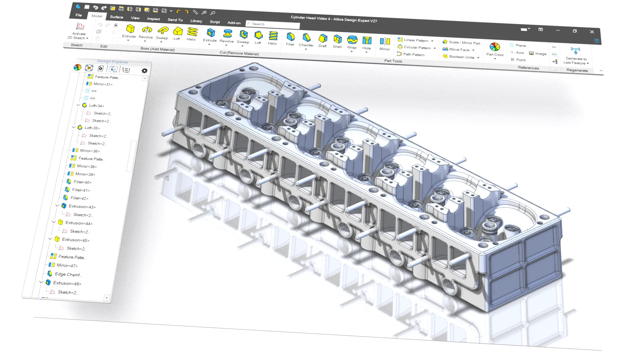
Task: Hide the second sketch using its eye toggle
Action: [x=92, y=98]
